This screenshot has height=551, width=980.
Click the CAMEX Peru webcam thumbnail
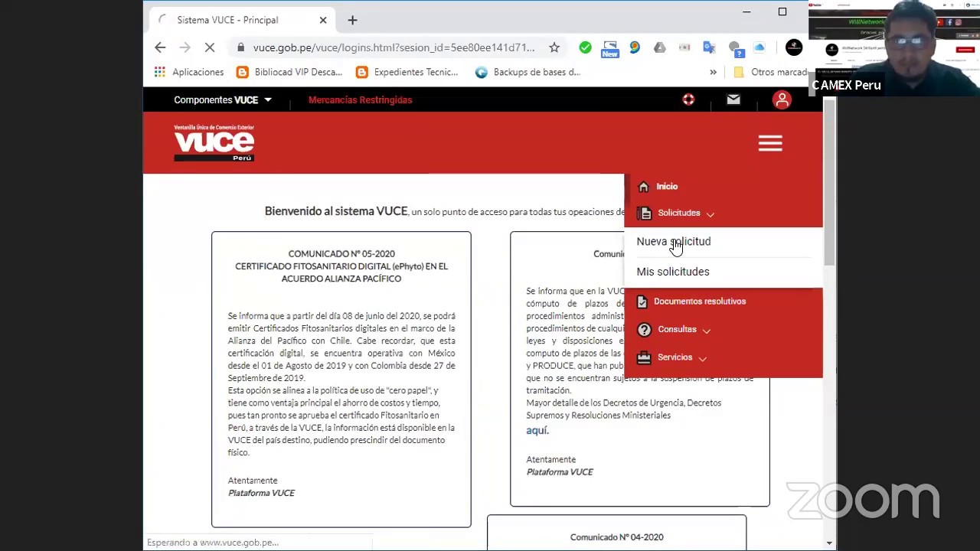pos(894,47)
